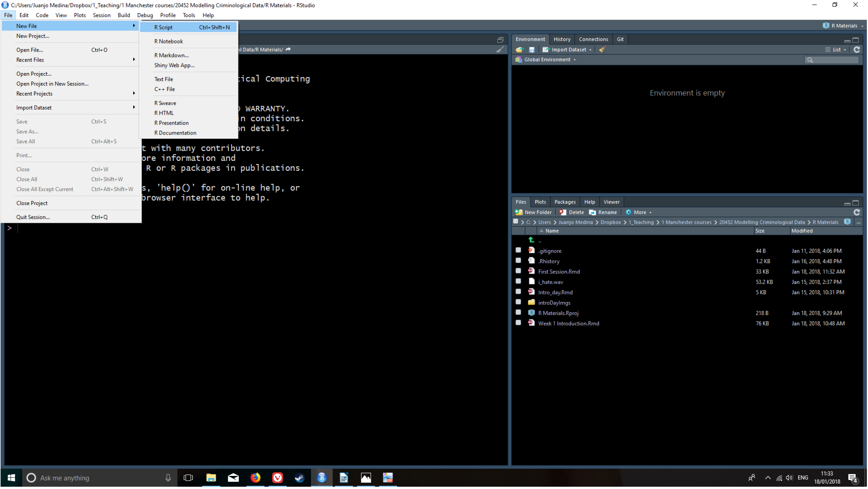
Task: Check the box beside .gitignore
Action: (518, 251)
